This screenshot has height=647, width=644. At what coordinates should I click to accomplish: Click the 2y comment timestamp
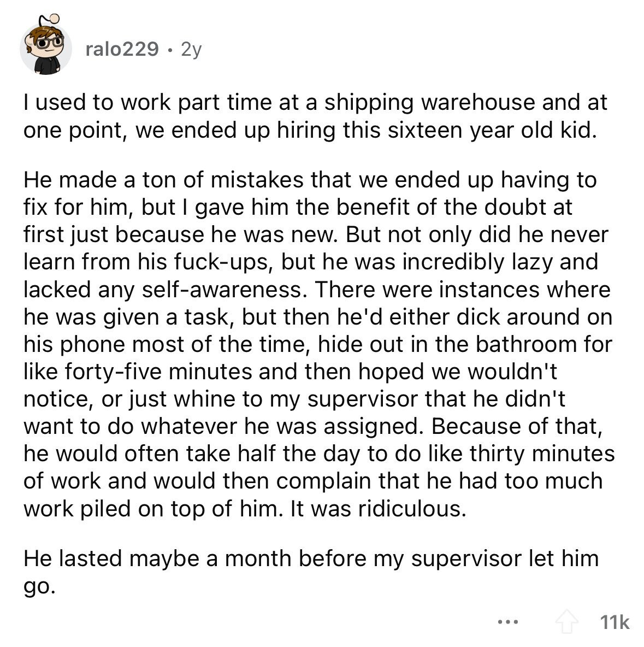pos(191,50)
